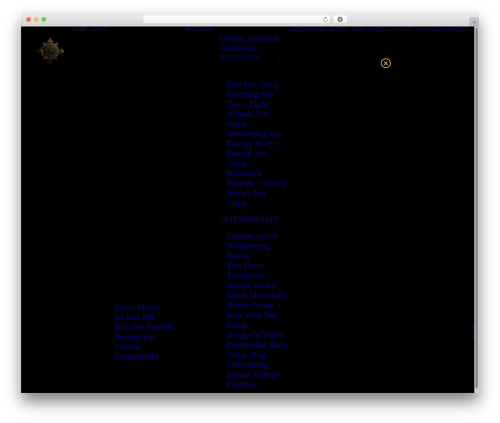Open a new browser tab with plus button
Screen dimensions: 500x423
(474, 22)
